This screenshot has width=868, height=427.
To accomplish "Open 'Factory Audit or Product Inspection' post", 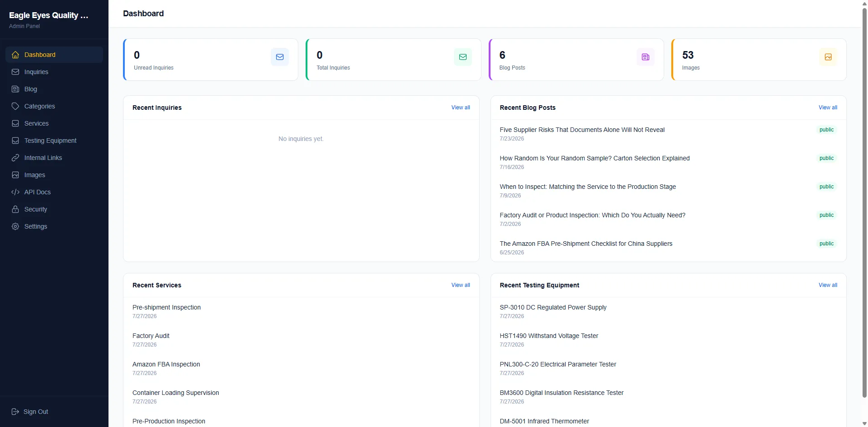I will tap(592, 215).
